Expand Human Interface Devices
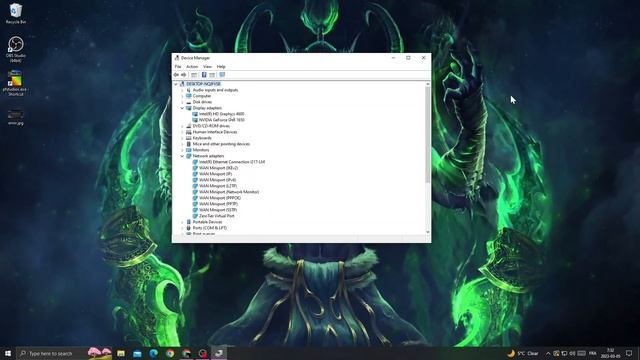Image resolution: width=640 pixels, height=360 pixels. point(182,132)
